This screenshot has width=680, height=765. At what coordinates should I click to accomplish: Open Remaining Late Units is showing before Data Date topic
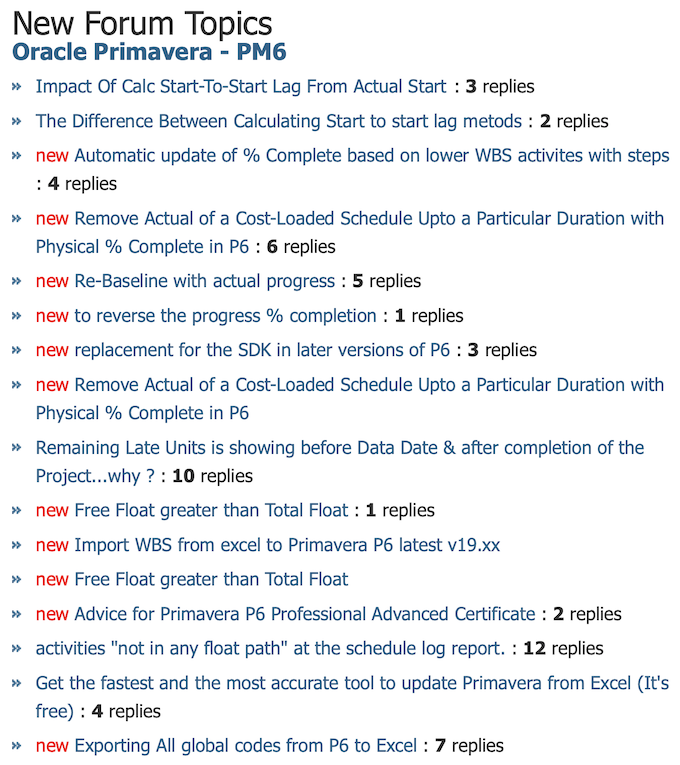(x=340, y=462)
